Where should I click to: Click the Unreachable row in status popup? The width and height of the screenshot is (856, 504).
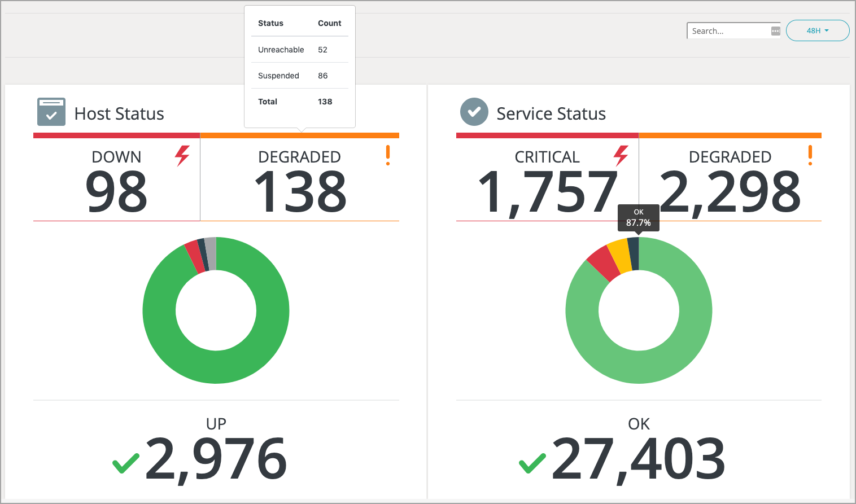coord(300,50)
